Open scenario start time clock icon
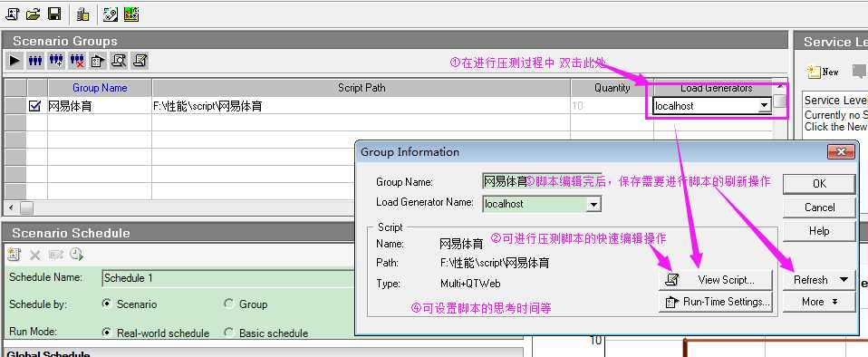Image resolution: width=868 pixels, height=357 pixels. pos(76,254)
